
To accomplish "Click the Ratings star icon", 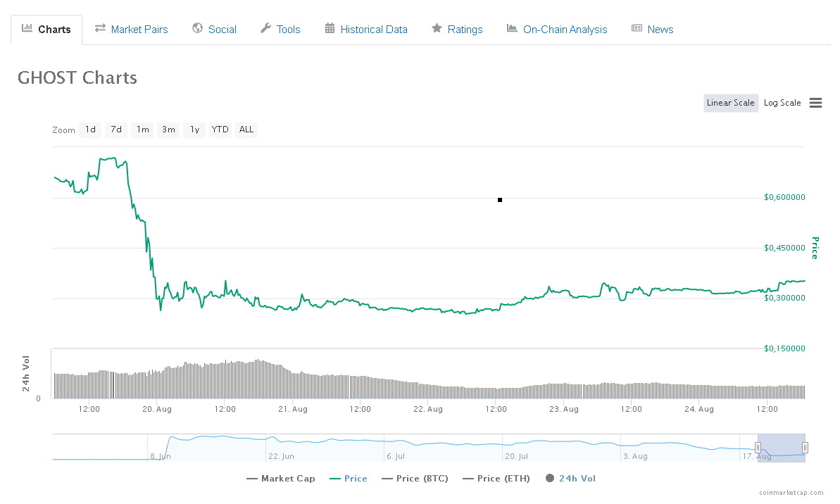I will coord(437,28).
